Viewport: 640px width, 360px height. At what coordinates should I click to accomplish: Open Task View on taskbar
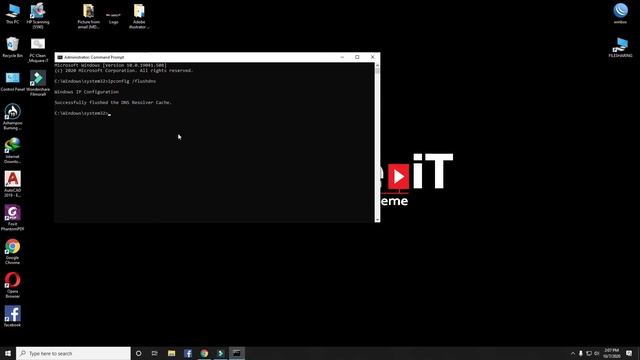(155, 353)
